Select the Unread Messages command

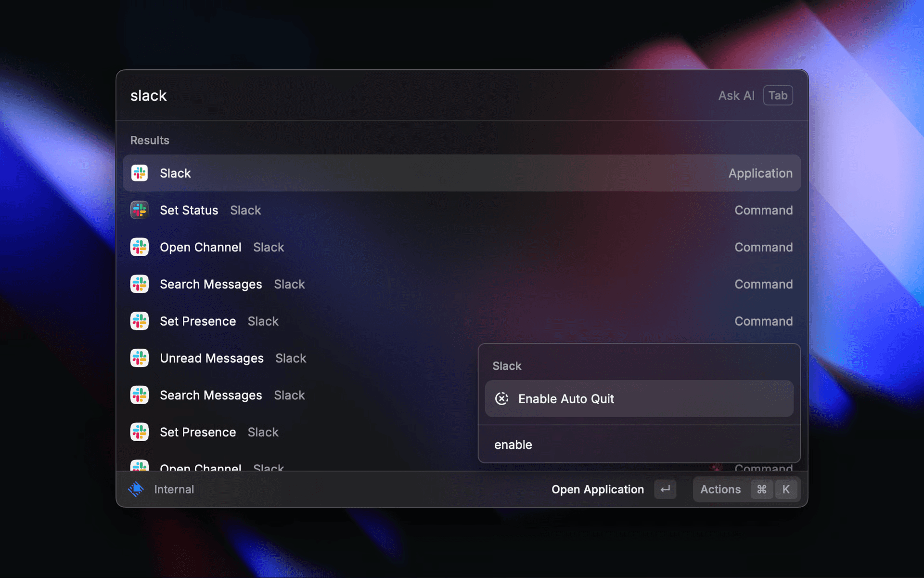point(211,358)
